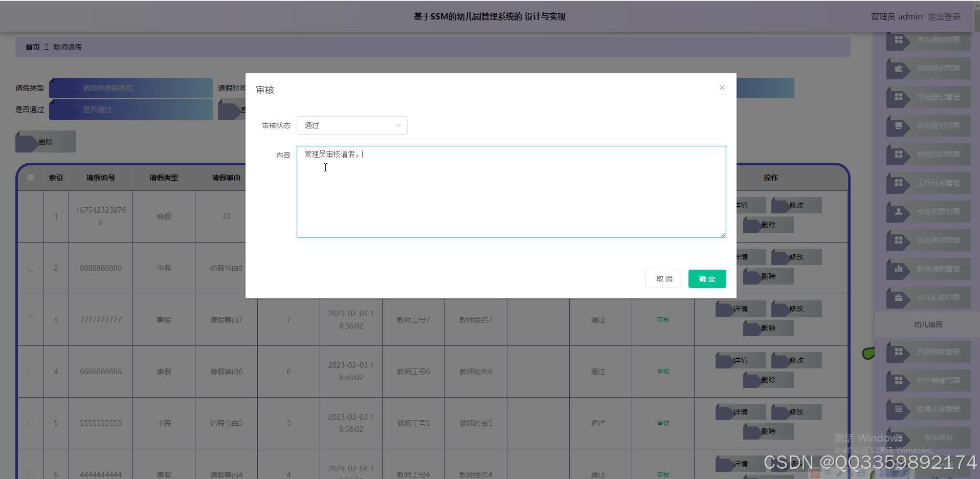Click 管理员 admin user label

tap(897, 16)
